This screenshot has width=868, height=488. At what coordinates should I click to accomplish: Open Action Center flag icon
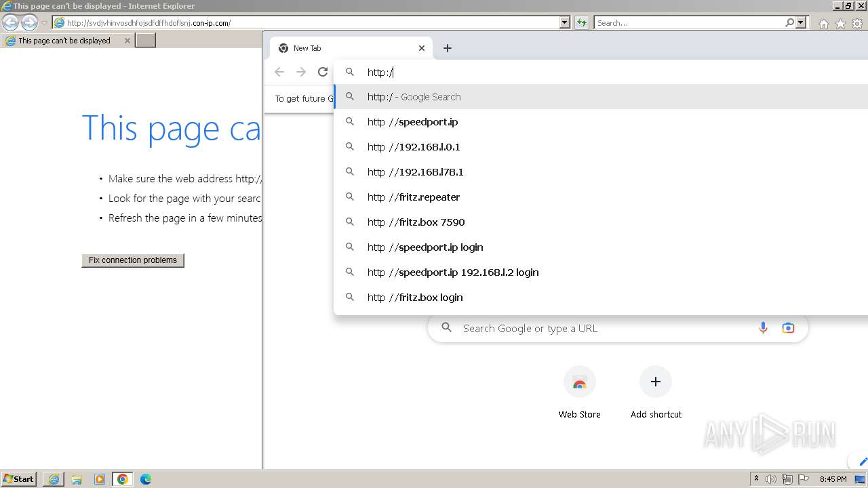(x=804, y=479)
